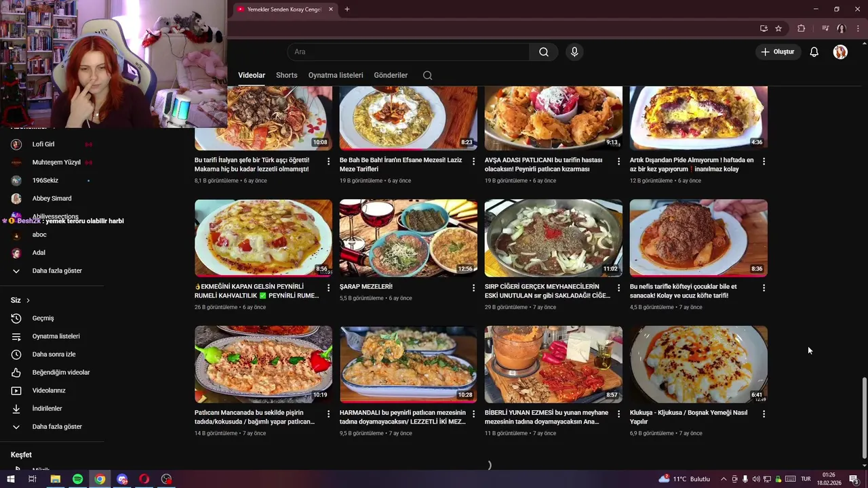
Task: Open the account avatar menu
Action: coord(840,52)
